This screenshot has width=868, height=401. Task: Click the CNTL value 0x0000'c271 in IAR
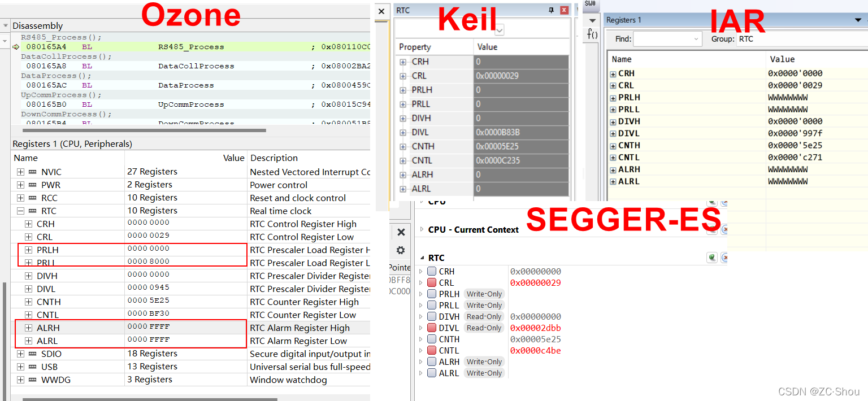795,158
